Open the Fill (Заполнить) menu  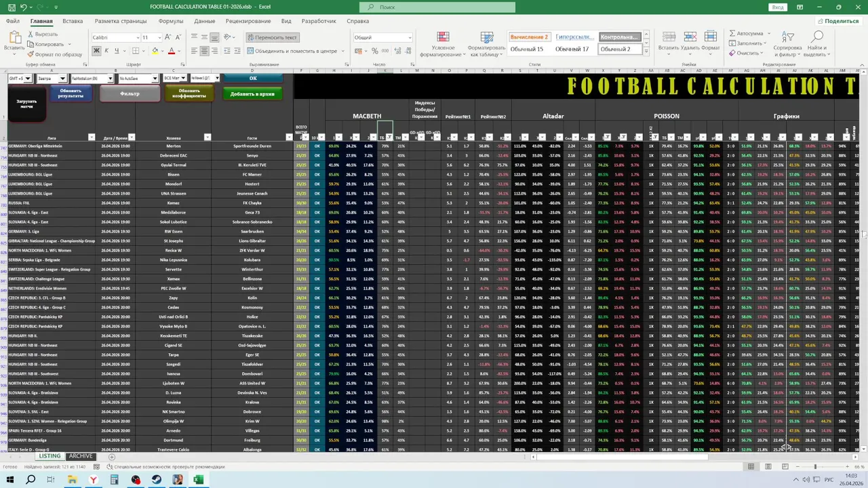pos(747,43)
